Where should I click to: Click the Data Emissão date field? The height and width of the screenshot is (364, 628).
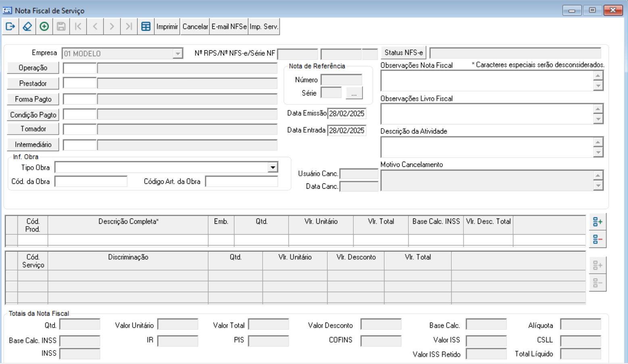(347, 114)
